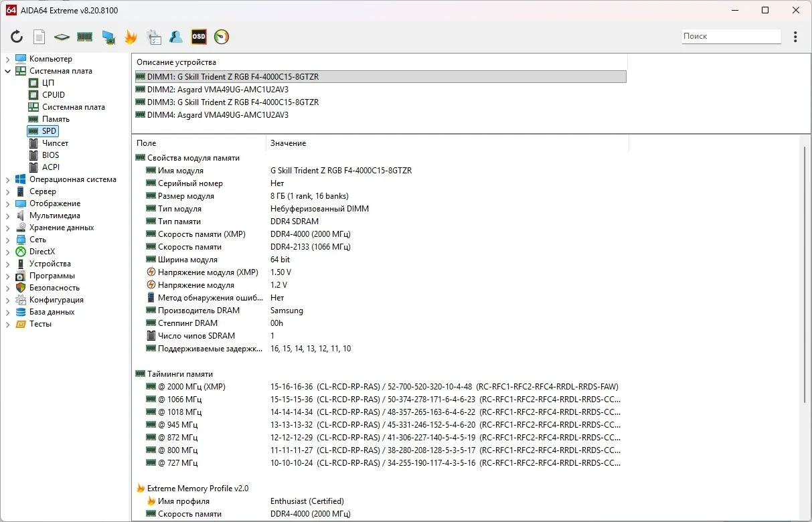Select the Системная плата child item
This screenshot has width=812, height=522.
tap(74, 107)
